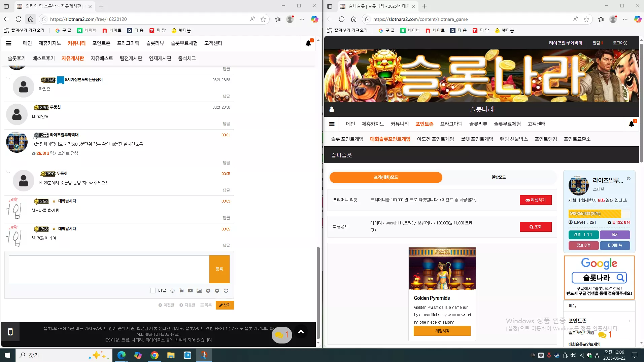Screen dimensions: 644x362
Task: Select 커뮤니티 in the left navigation menu
Action: (x=76, y=43)
